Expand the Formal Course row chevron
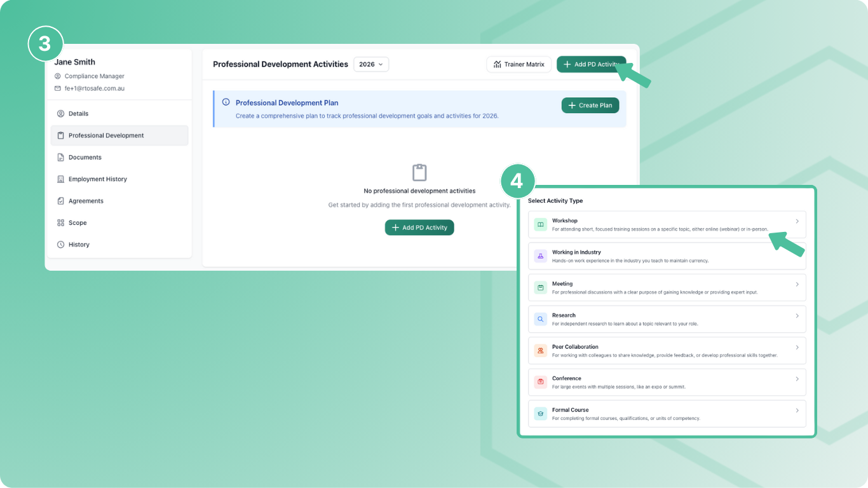Image resolution: width=868 pixels, height=488 pixels. 797,410
